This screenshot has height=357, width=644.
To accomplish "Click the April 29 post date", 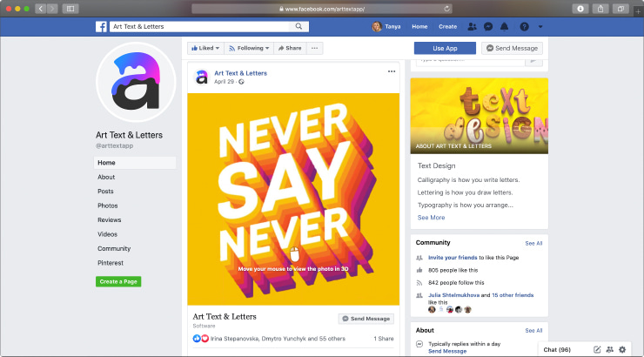I will [224, 82].
